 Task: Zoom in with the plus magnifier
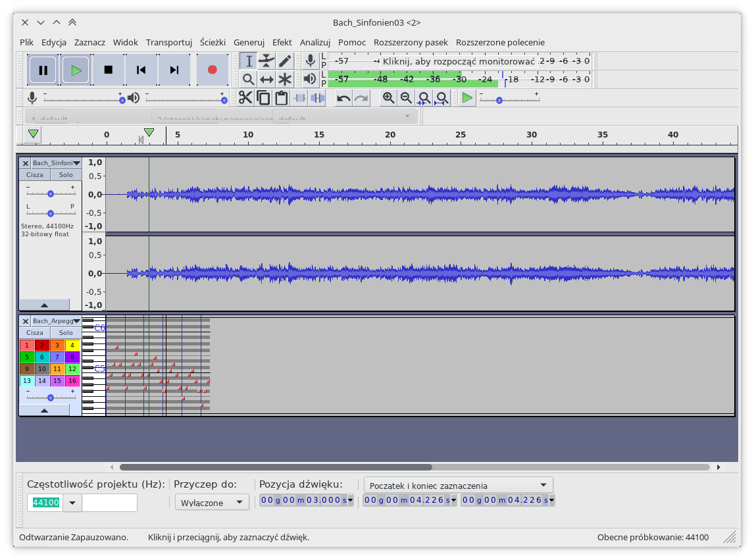coord(389,98)
